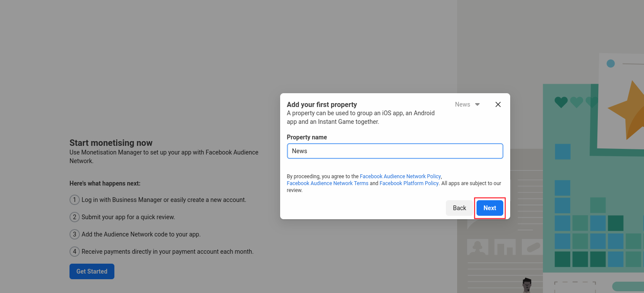Open the Facebook Platform Policy link
The image size is (644, 293).
point(409,183)
